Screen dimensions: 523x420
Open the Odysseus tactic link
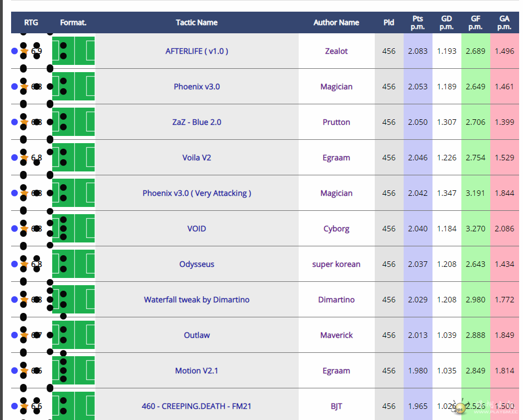pyautogui.click(x=197, y=264)
